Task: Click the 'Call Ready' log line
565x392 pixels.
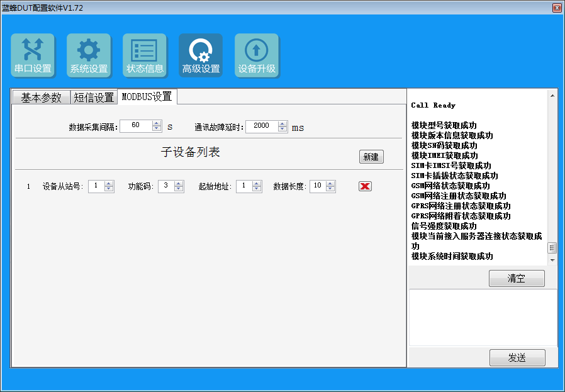Action: 433,105
